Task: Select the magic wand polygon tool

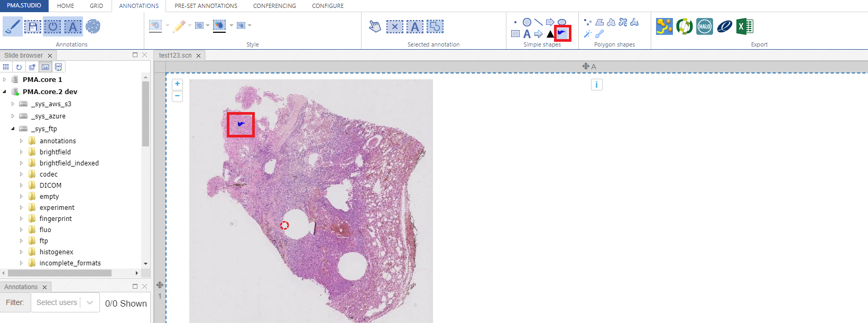Action: click(587, 34)
